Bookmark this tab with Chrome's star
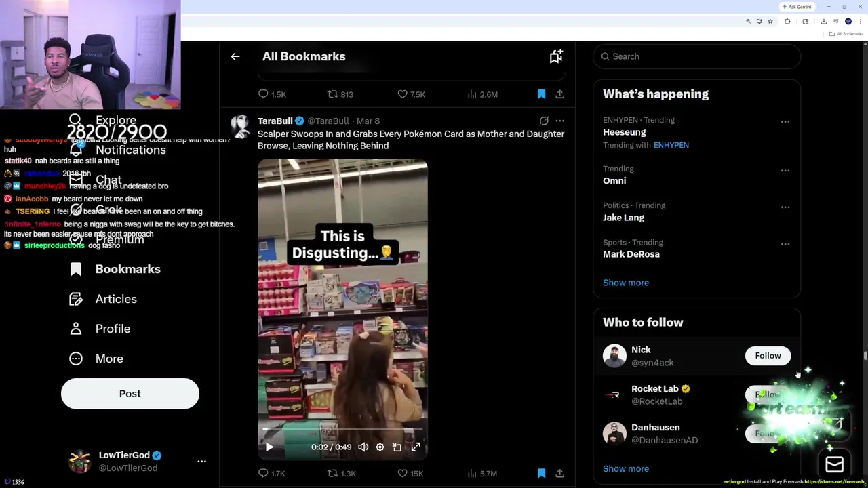Viewport: 868px width, 488px height. (x=770, y=22)
